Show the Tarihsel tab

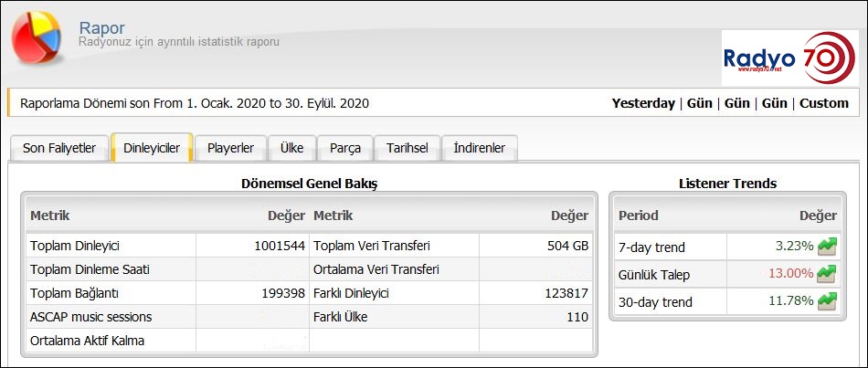click(x=407, y=148)
